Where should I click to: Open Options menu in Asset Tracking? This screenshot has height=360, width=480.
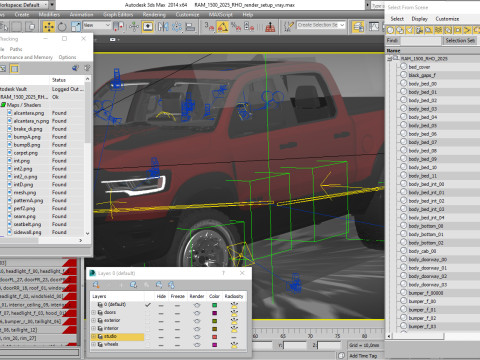tap(67, 57)
